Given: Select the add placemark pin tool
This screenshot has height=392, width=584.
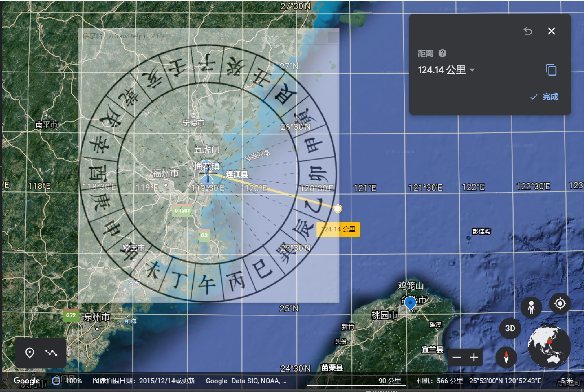Looking at the screenshot, I should pos(30,353).
